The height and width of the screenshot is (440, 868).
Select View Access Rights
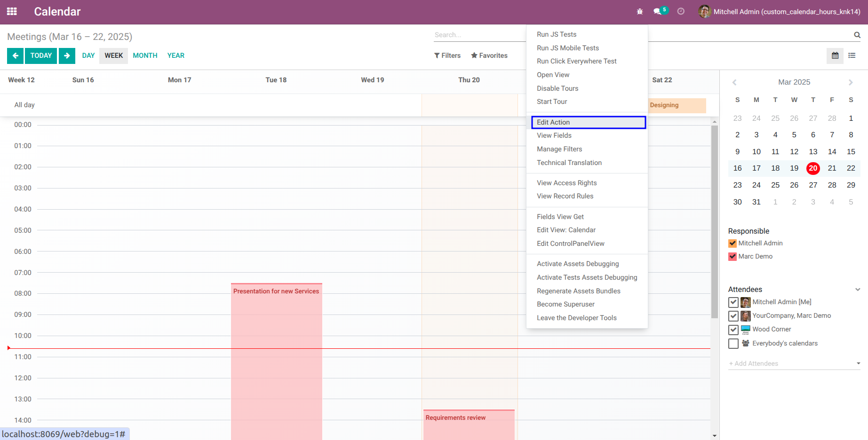(587, 183)
